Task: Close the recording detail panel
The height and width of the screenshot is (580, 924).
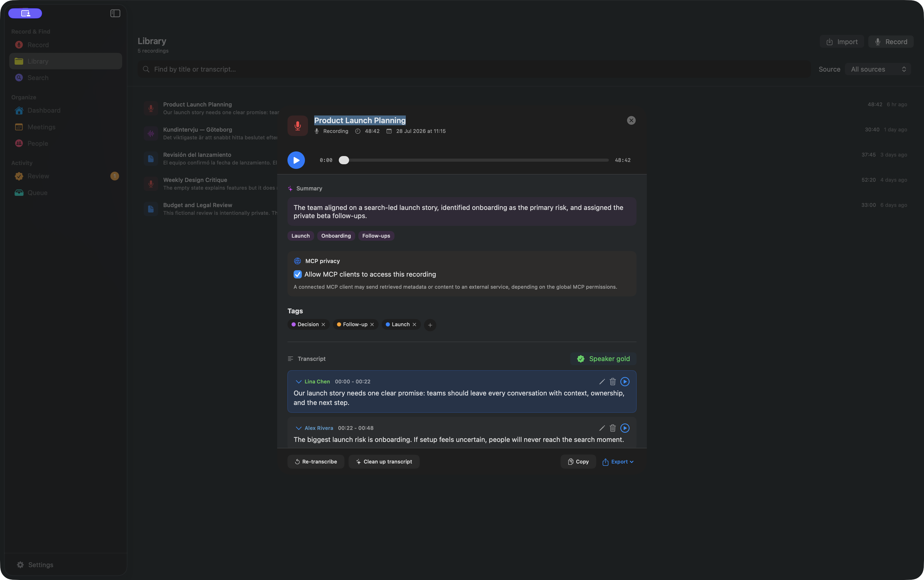Action: [631, 120]
